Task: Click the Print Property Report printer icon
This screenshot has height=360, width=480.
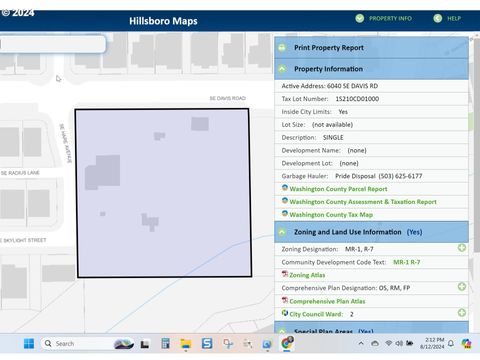Action: coord(282,48)
